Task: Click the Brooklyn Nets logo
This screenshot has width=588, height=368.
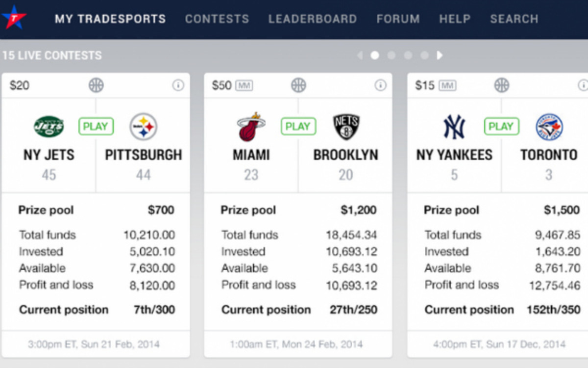Action: [346, 126]
